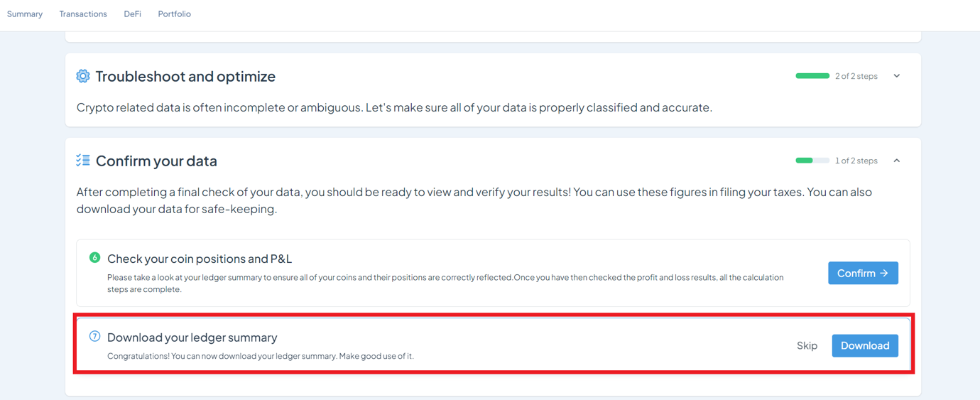Screen dimensions: 980x400
Task: Click the "2 of 2 steps" label
Action: [856, 76]
